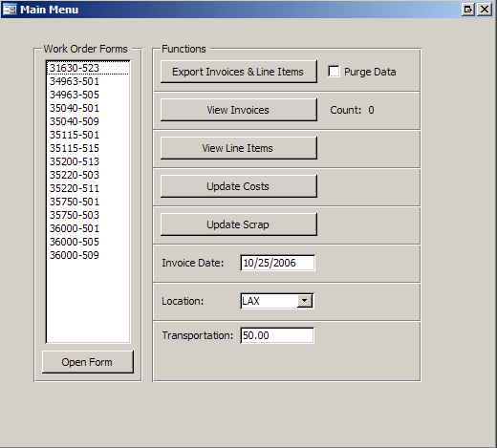The width and height of the screenshot is (497, 448).
Task: Select work order 31630-523 in list
Action: point(88,68)
